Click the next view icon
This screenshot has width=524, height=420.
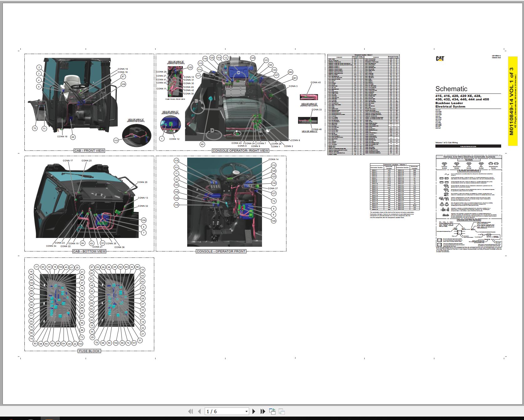pyautogui.click(x=281, y=411)
